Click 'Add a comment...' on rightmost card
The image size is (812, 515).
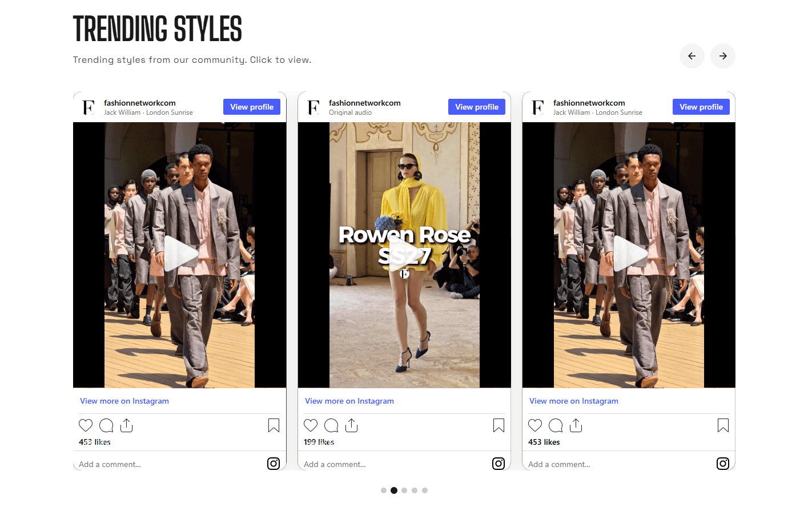point(559,464)
